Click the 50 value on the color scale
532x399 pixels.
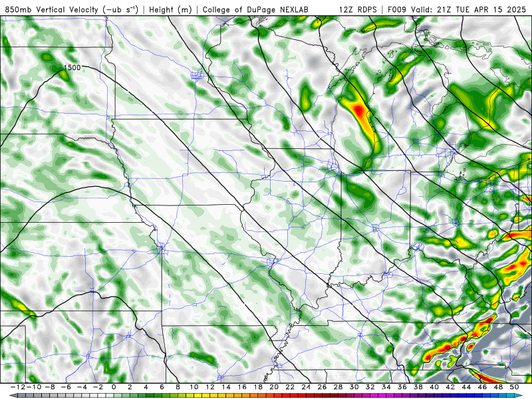tap(514, 387)
